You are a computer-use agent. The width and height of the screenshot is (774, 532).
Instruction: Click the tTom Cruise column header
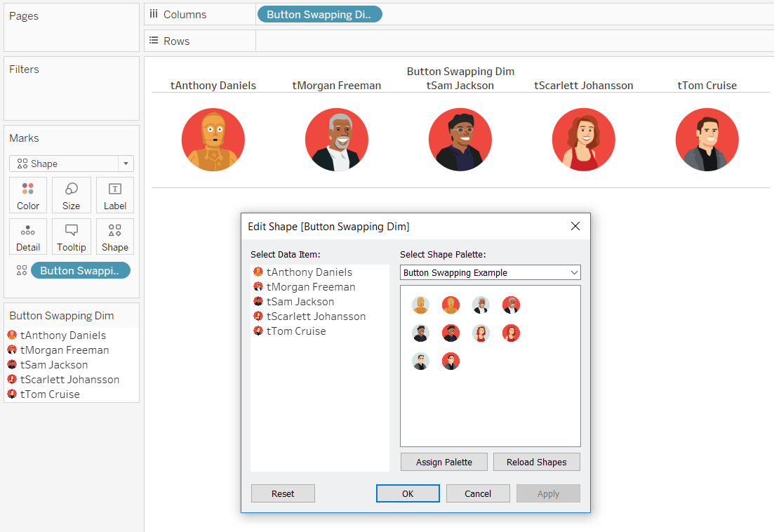(x=707, y=86)
